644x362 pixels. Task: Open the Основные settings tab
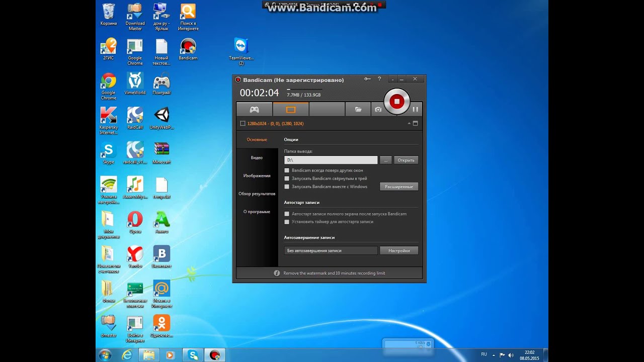tap(257, 139)
